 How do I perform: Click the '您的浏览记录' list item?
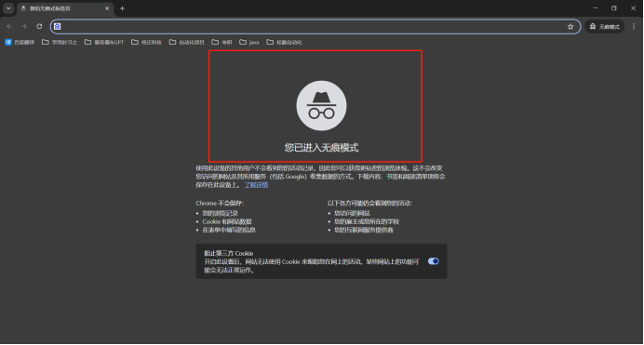click(x=221, y=213)
